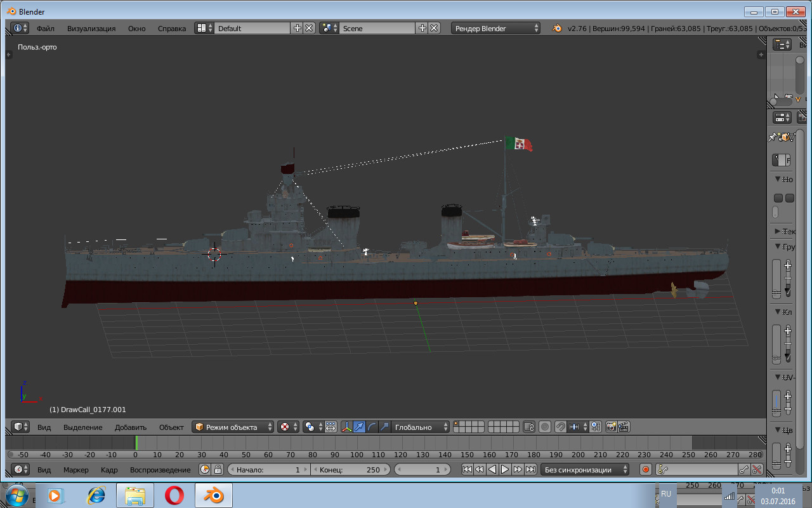This screenshot has width=812, height=508.
Task: Open the Timeline editor type selector
Action: 20,469
